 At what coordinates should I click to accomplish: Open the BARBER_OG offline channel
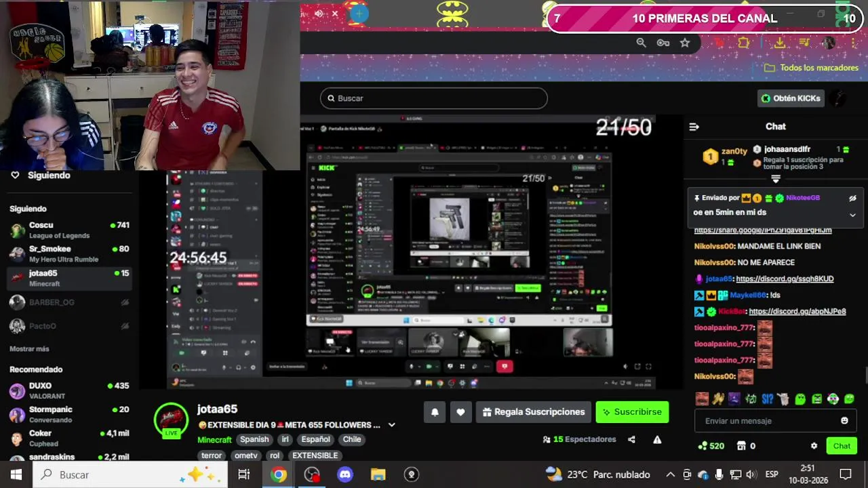69,302
